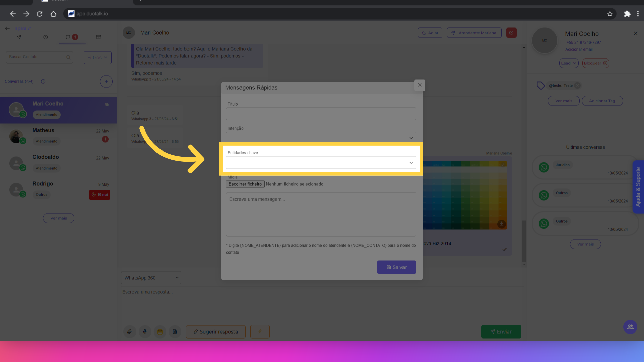Image resolution: width=644 pixels, height=362 pixels.
Task: Click the plus icon to add a new conversation
Action: 106,82
